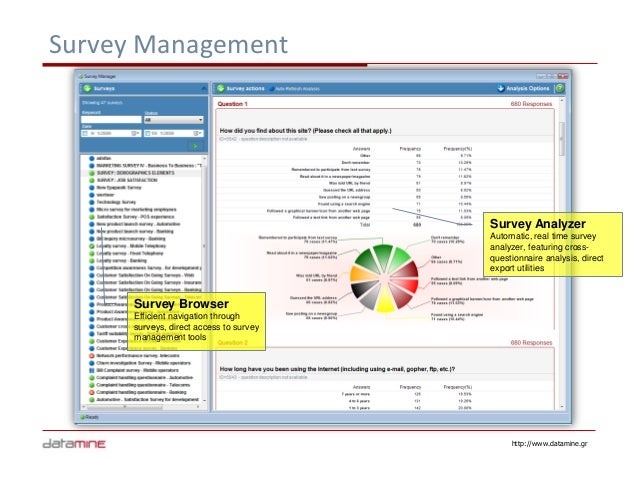Click the blue icon beside Customer Satisfaction On Going Surveys - Web

[92, 276]
